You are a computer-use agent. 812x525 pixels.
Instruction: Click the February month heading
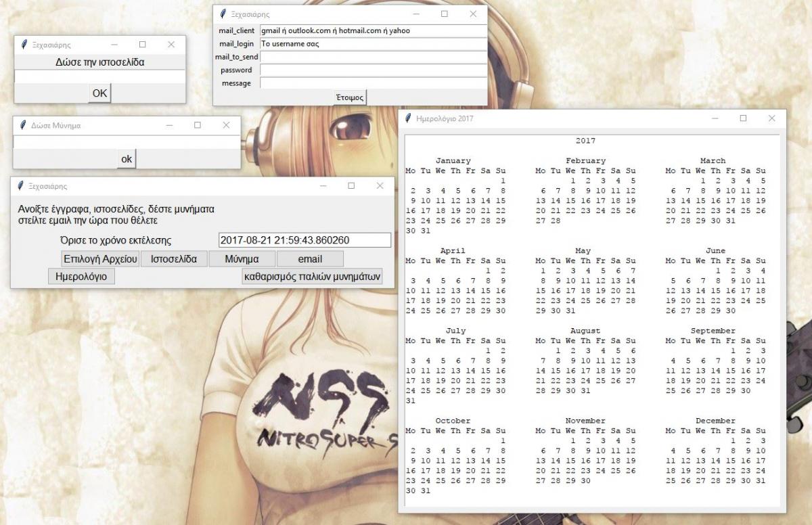coord(586,161)
